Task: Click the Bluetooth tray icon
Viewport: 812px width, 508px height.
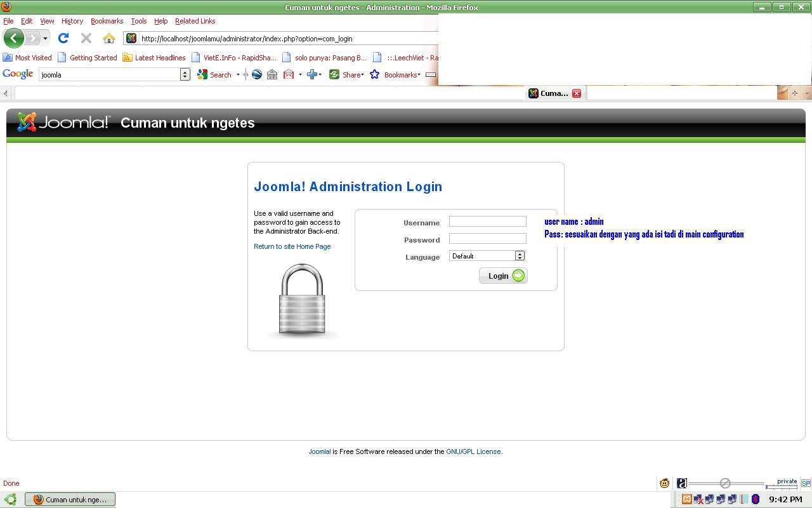Action: point(756,499)
